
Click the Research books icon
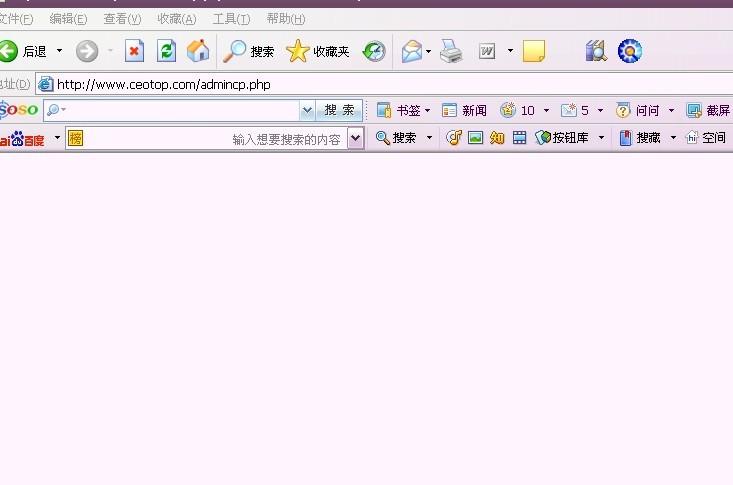(x=596, y=51)
